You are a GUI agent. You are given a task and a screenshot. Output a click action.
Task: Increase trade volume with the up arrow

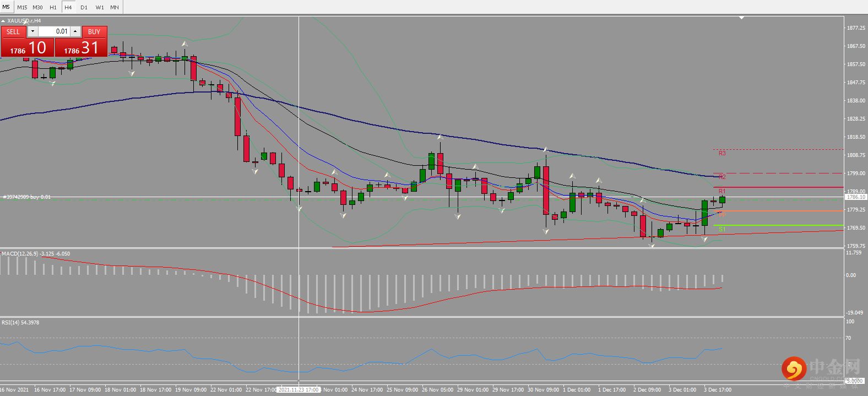pyautogui.click(x=75, y=31)
